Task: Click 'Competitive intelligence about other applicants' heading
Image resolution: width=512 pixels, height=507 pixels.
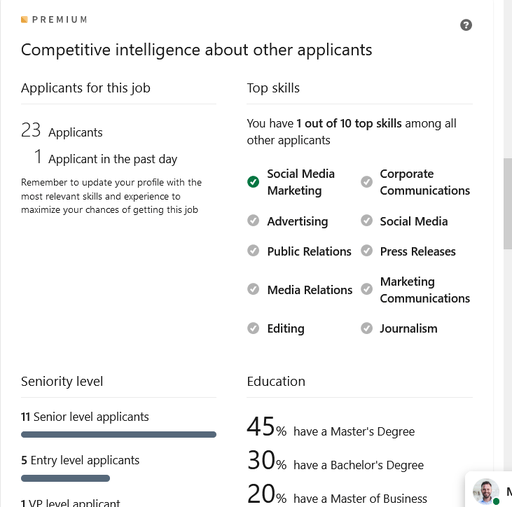Action: 196,50
